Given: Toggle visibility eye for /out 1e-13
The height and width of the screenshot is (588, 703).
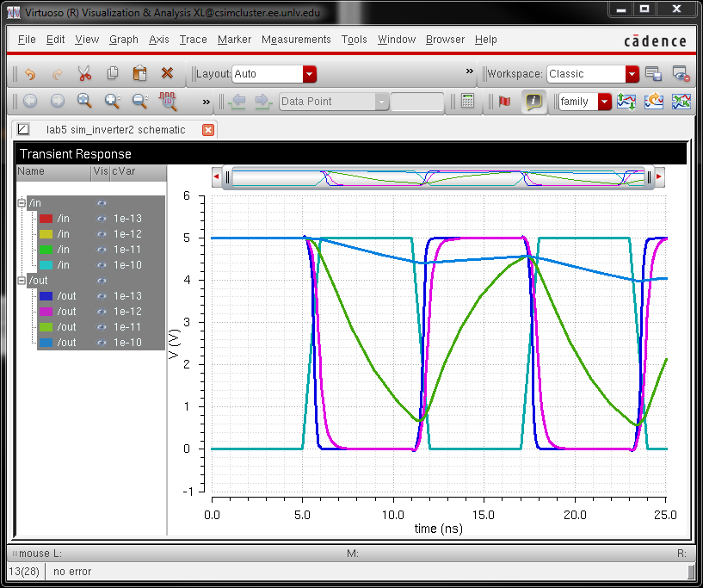Looking at the screenshot, I should (102, 296).
